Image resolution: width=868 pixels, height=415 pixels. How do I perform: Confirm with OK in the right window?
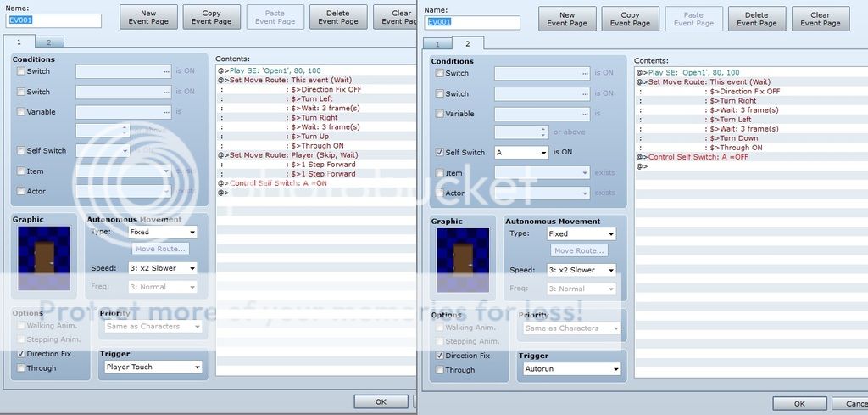[799, 403]
